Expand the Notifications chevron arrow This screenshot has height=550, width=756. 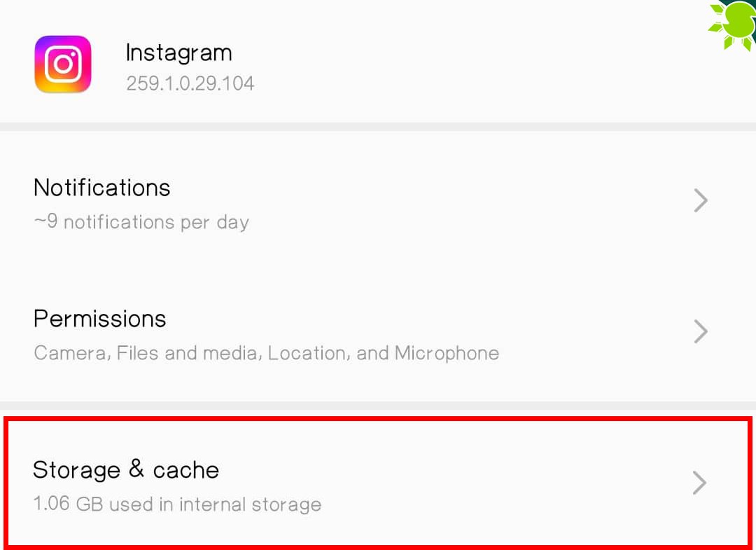point(700,200)
